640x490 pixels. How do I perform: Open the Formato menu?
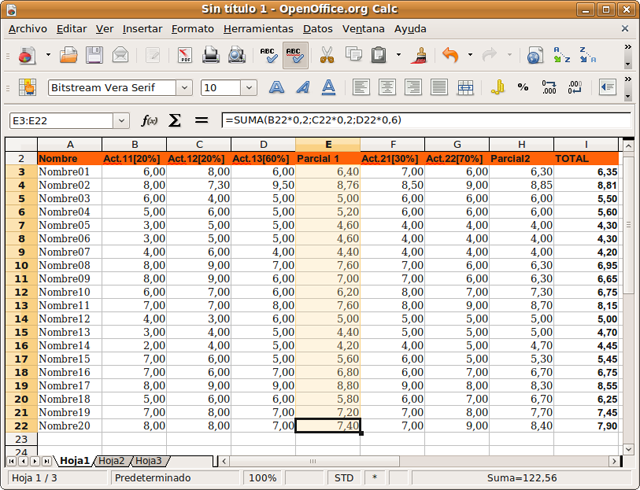[192, 29]
